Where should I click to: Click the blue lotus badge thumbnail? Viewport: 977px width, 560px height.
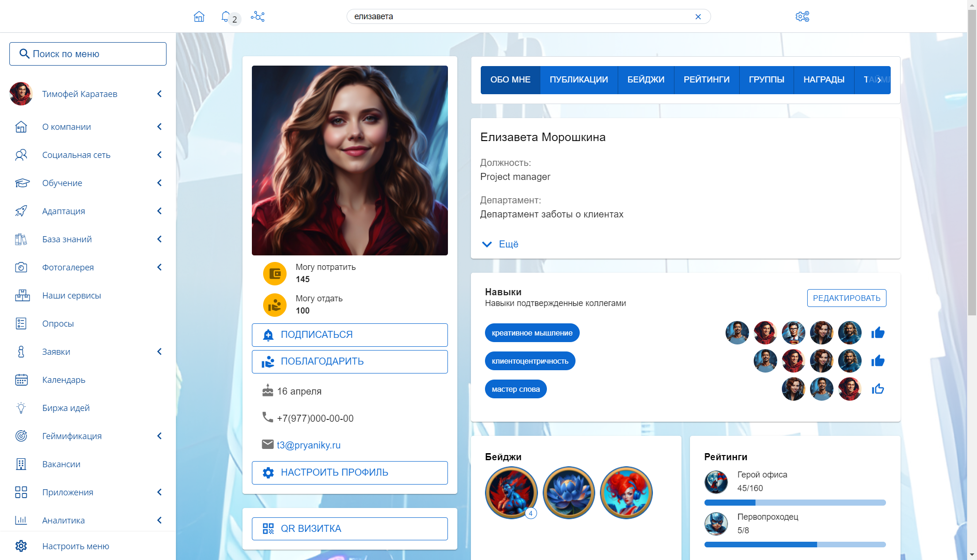(568, 493)
